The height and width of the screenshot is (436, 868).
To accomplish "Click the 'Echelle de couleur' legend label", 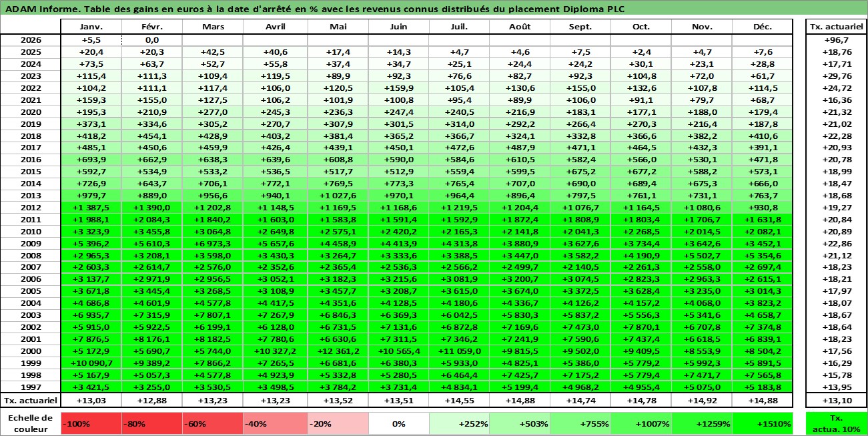I will pos(31,423).
